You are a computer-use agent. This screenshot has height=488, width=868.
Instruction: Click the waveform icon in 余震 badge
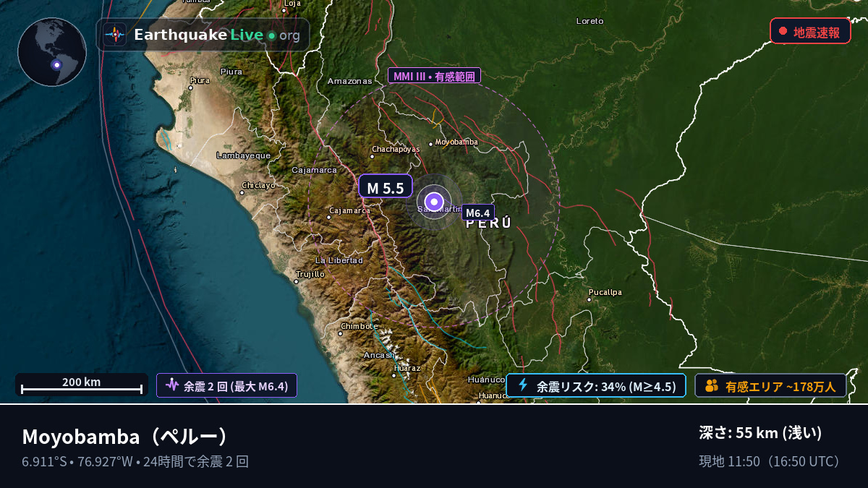(171, 385)
